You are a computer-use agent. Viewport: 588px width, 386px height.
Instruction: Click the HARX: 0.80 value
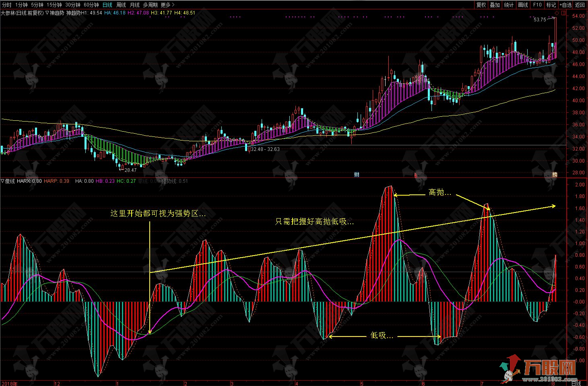29,181
